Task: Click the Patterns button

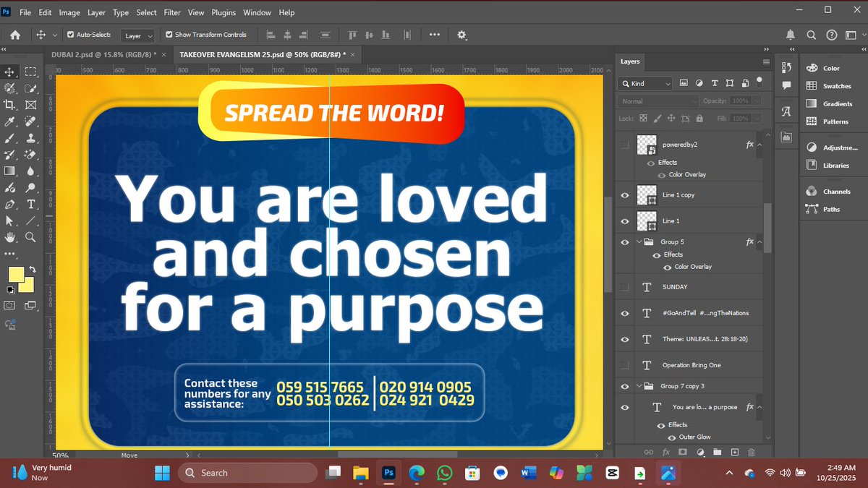Action: (x=831, y=121)
